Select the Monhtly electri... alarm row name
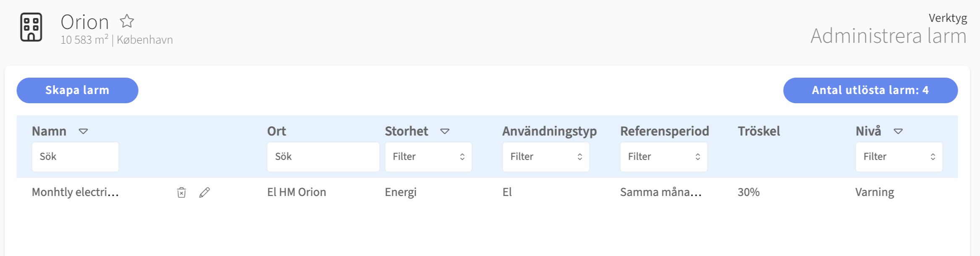The height and width of the screenshot is (256, 980). tap(76, 192)
